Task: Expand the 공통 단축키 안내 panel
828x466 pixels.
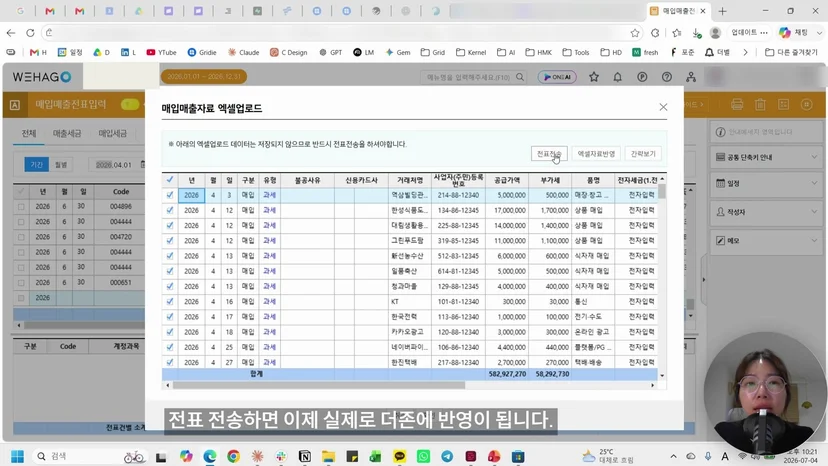Action: (766, 157)
